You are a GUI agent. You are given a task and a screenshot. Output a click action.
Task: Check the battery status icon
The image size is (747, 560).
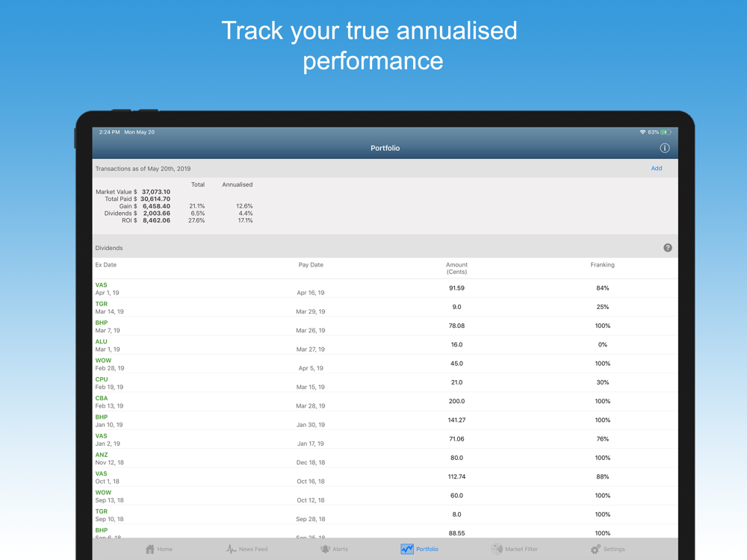666,132
